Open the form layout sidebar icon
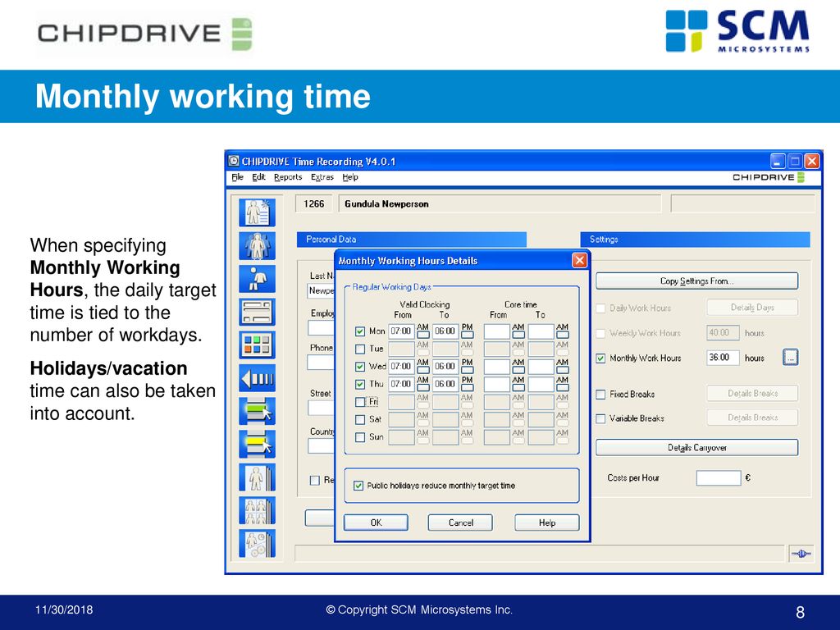Image resolution: width=840 pixels, height=630 pixels. click(x=257, y=312)
